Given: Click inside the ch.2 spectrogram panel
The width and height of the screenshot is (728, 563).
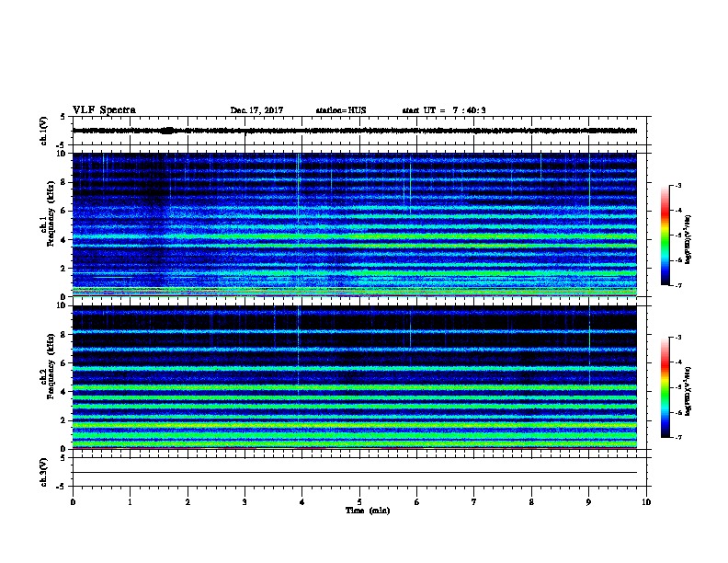Looking at the screenshot, I should pos(355,377).
